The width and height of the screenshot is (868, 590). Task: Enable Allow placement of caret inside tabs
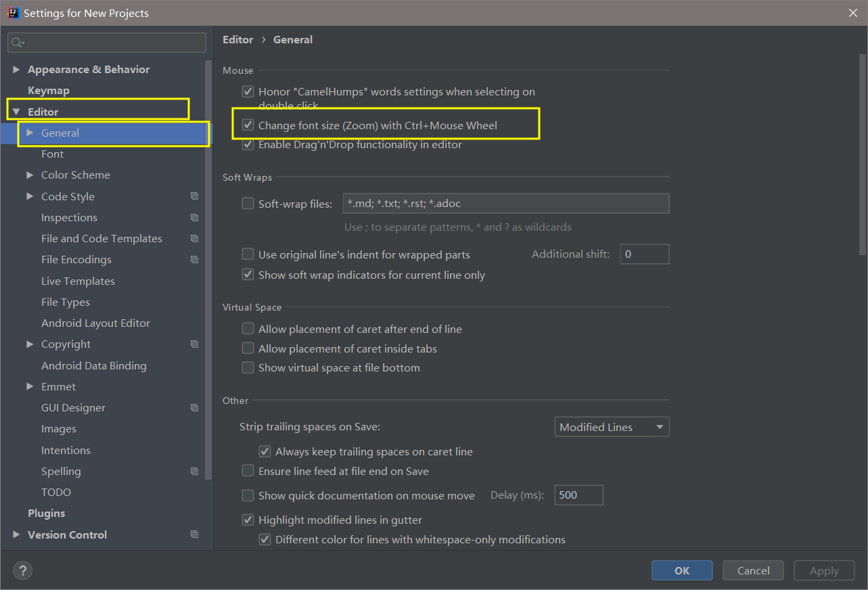(248, 348)
